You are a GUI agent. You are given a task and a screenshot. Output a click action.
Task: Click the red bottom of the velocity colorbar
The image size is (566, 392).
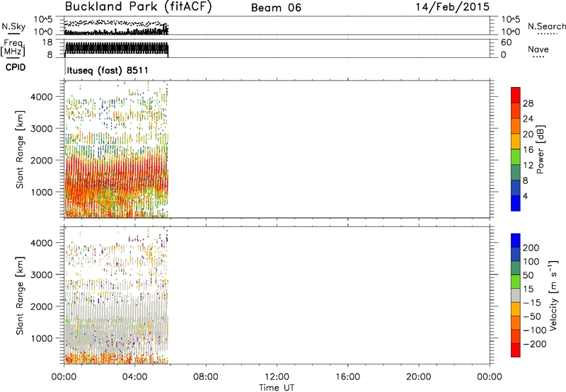coord(516,350)
